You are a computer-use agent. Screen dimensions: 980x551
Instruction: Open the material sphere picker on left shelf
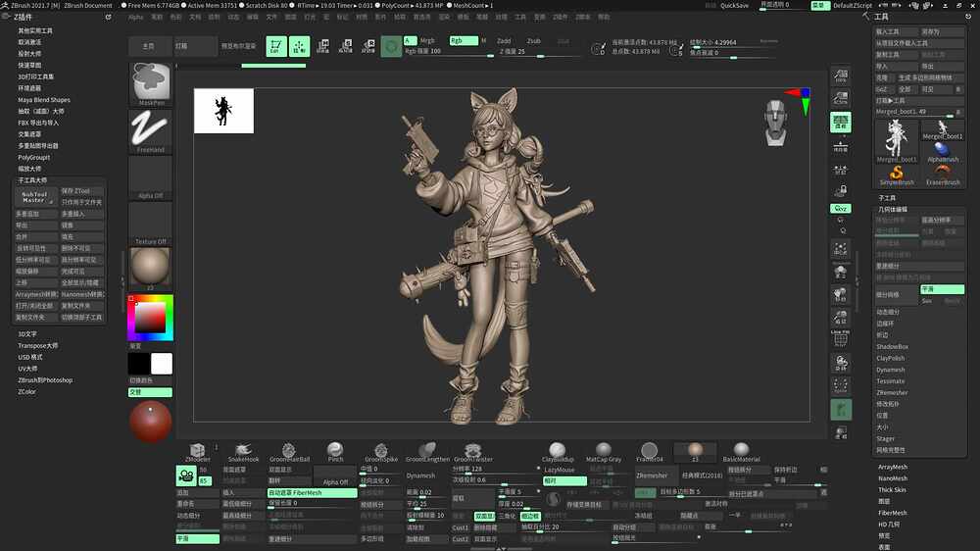click(151, 269)
